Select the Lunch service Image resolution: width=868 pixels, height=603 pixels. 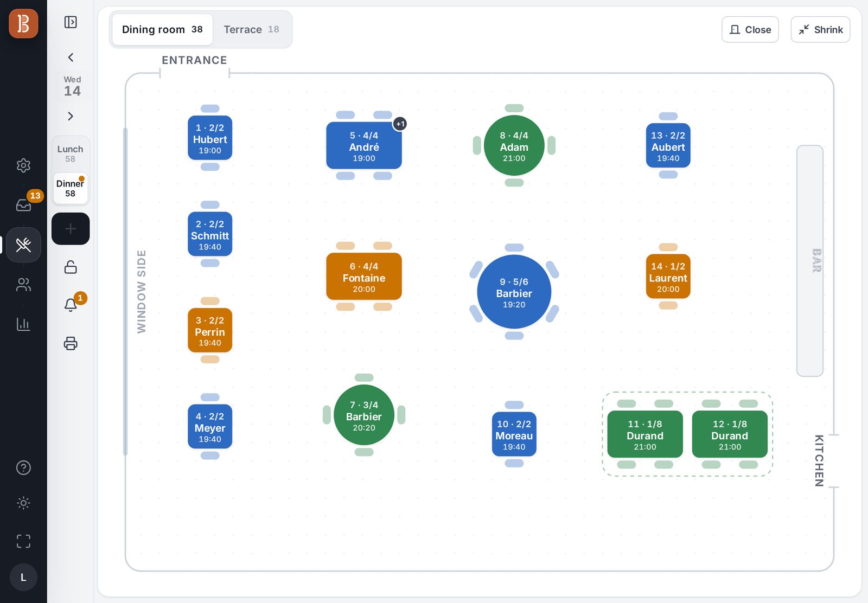point(71,153)
